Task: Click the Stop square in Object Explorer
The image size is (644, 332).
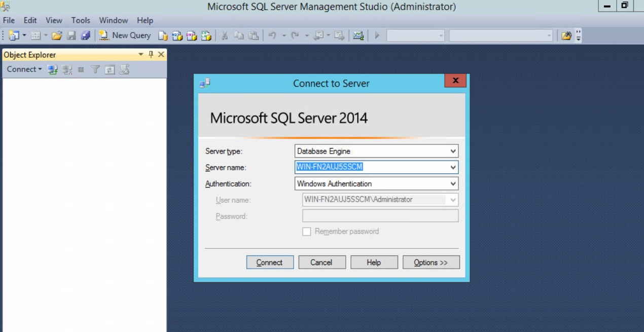Action: coord(81,70)
